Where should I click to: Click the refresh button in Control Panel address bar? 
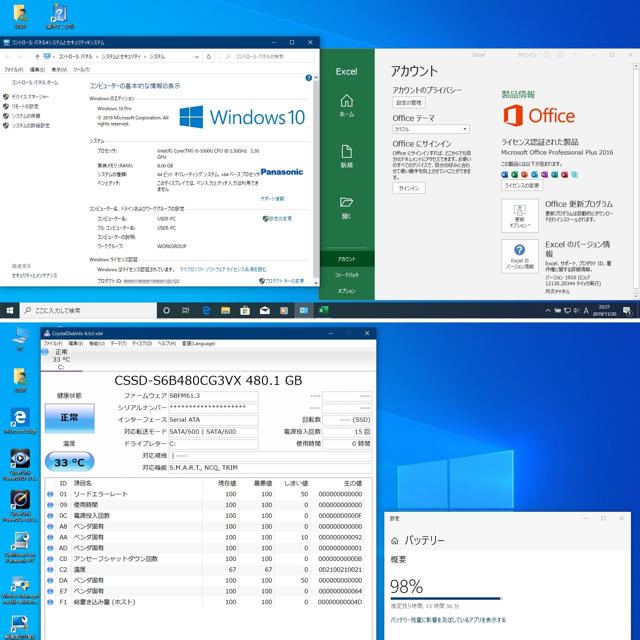click(x=209, y=56)
